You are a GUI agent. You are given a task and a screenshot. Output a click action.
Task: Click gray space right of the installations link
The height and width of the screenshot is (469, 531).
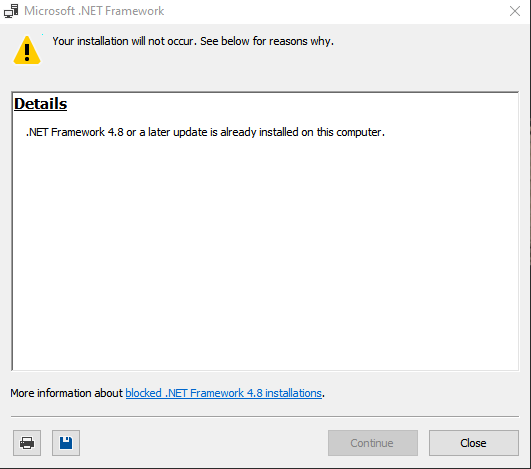click(x=420, y=393)
